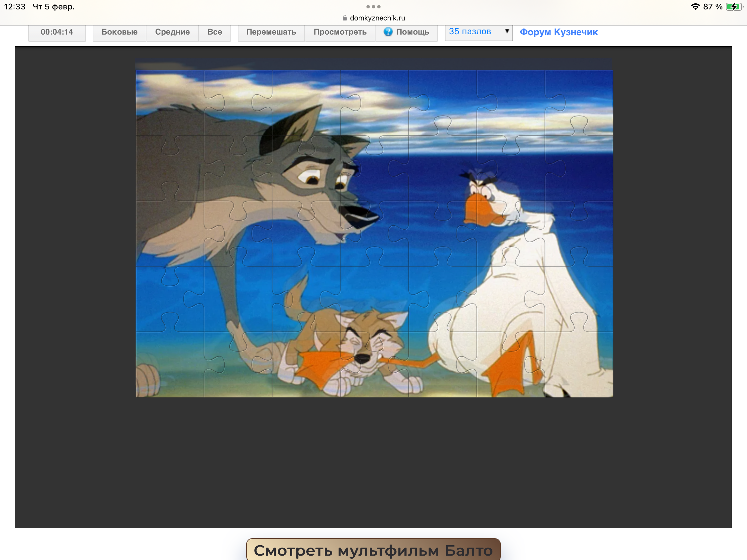Show Средние middle pieces
The image size is (747, 560).
(172, 32)
